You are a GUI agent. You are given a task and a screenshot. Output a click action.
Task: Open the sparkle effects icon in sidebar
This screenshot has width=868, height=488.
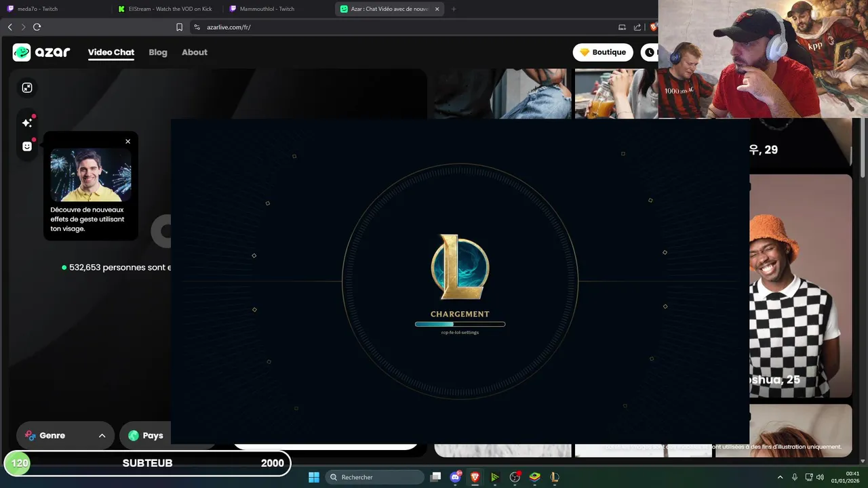click(27, 123)
